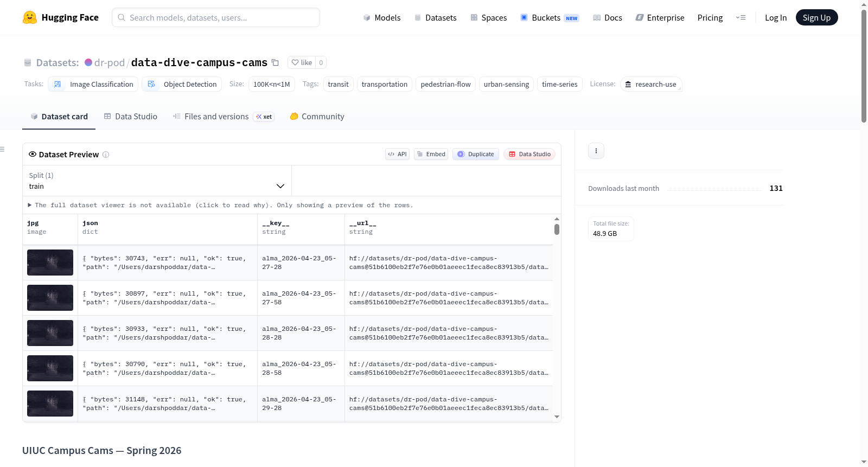Click thumbnail in row with key 27-58

pos(50,298)
